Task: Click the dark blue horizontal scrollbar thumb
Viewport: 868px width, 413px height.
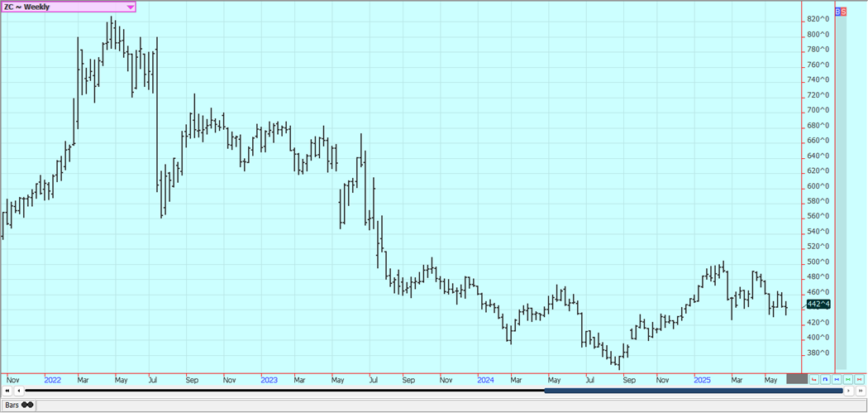Action: pyautogui.click(x=693, y=391)
